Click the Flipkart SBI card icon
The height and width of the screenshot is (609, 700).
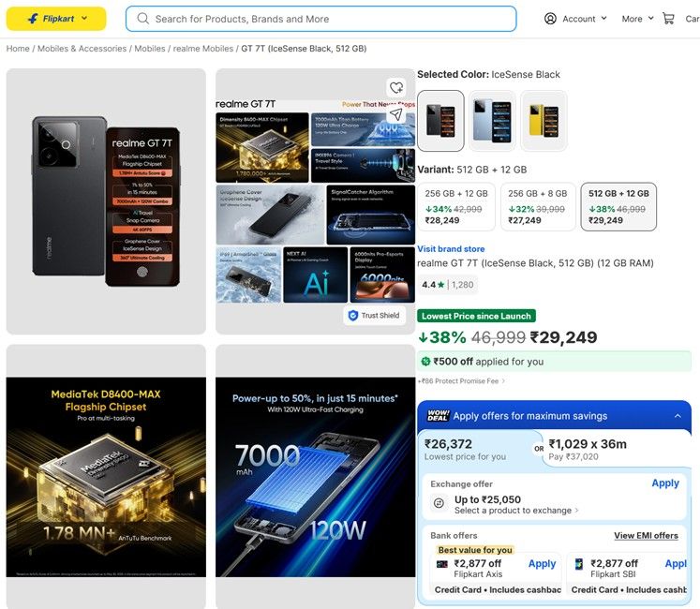point(578,564)
